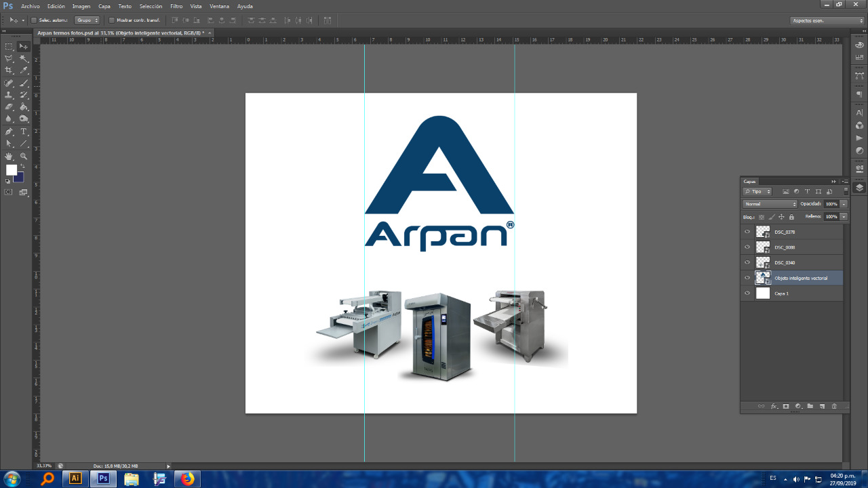Create new adjustment layer

coord(798,406)
